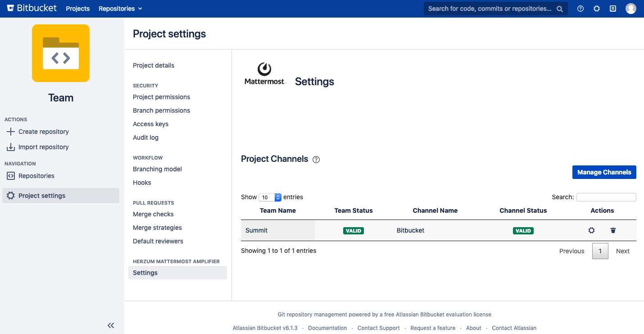The image size is (644, 334).
Task: Click the table Search input field
Action: click(606, 197)
